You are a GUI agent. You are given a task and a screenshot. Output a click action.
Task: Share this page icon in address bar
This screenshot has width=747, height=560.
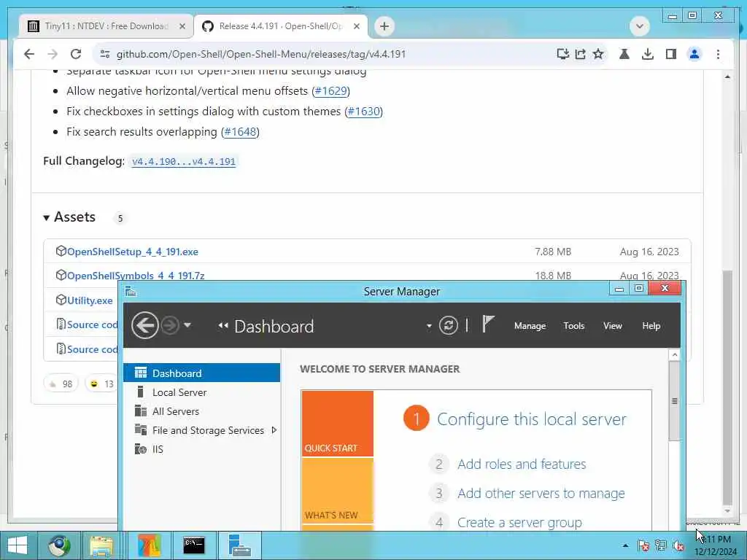pos(580,54)
